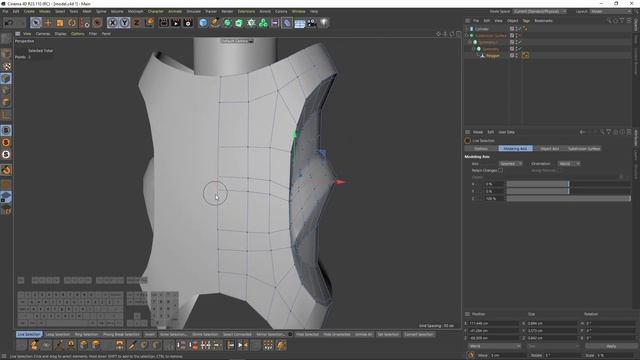Viewport: 640px width, 360px height.
Task: Click the orange tag on Polygon object
Action: coord(525,55)
